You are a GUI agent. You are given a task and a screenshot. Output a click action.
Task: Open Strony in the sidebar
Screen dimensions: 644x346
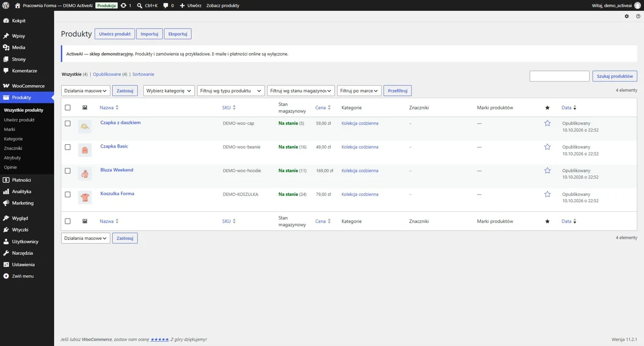(x=27, y=60)
